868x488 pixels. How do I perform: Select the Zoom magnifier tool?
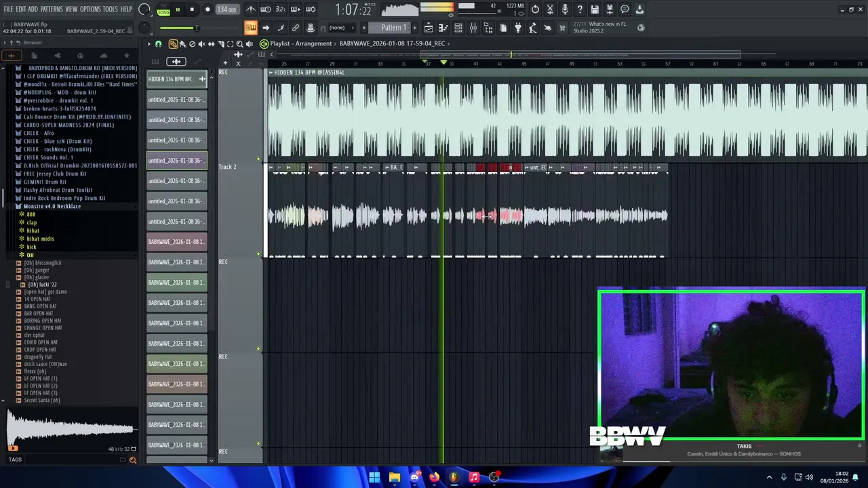(x=239, y=43)
